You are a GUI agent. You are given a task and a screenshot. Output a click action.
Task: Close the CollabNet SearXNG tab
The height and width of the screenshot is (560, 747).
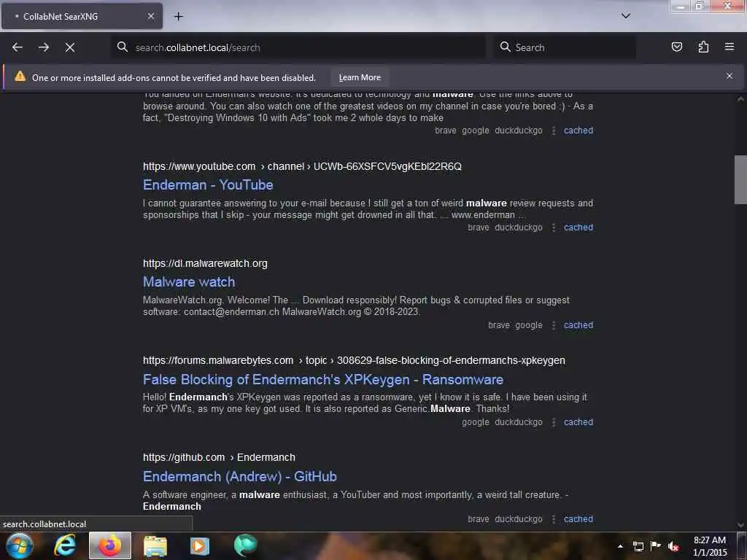150,16
